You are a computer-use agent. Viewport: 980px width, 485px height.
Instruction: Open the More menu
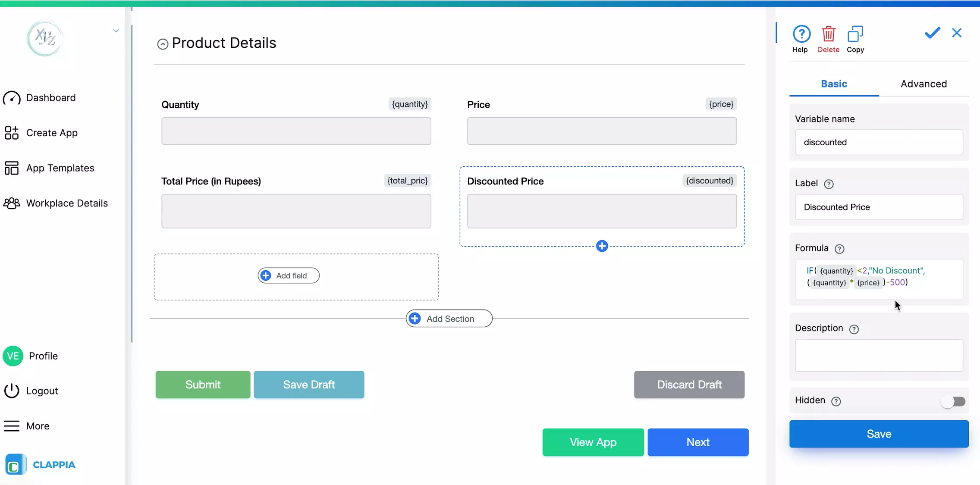click(x=12, y=426)
